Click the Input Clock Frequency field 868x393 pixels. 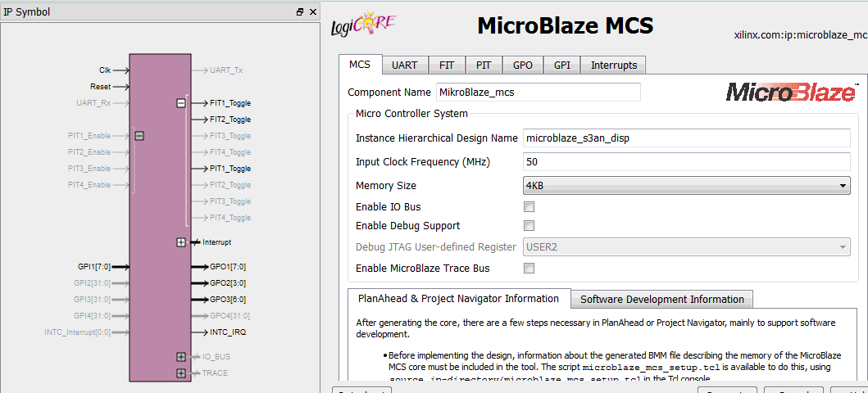coord(686,162)
